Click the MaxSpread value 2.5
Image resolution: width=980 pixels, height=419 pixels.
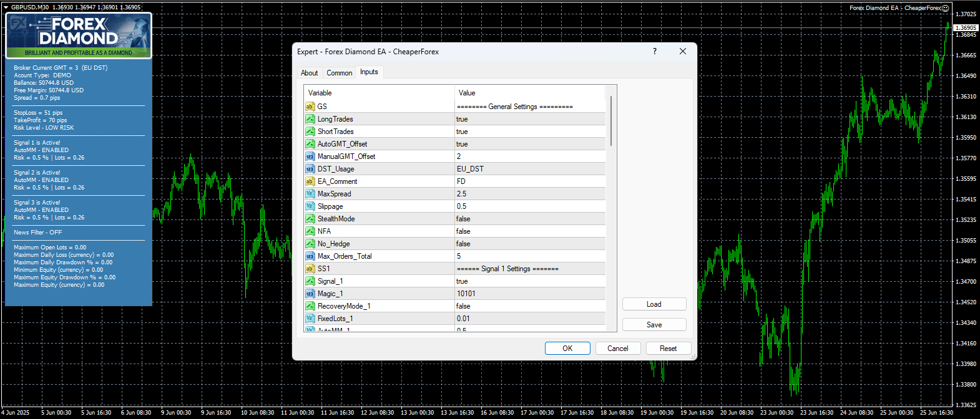tap(461, 194)
